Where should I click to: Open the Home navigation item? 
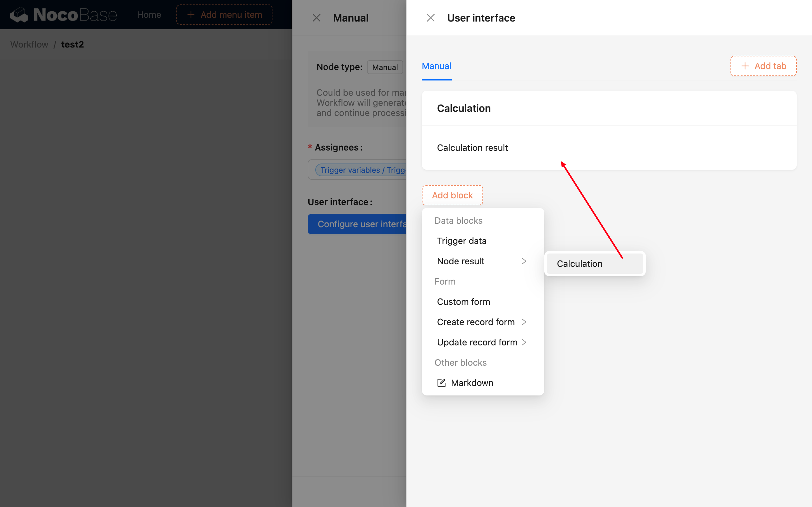[149, 15]
